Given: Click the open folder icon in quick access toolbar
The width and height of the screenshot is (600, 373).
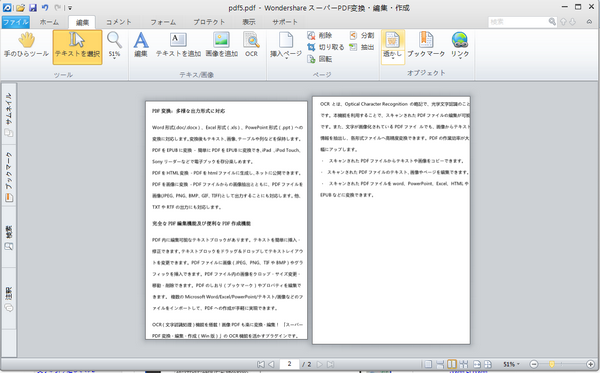Looking at the screenshot, I should pos(20,7).
